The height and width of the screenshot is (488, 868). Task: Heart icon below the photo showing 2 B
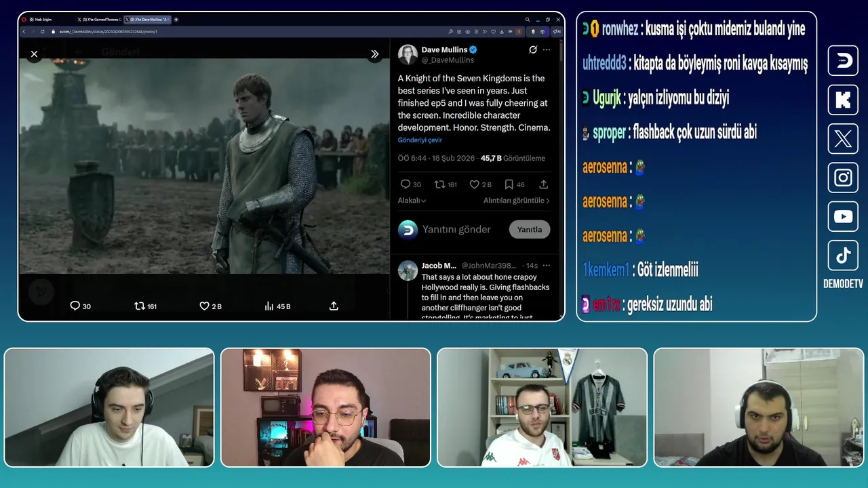click(204, 306)
